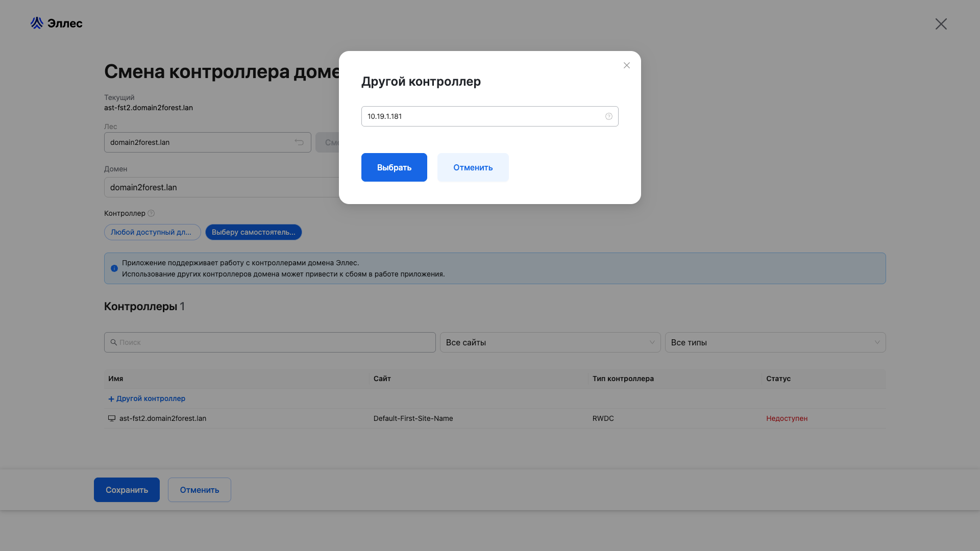Image resolution: width=980 pixels, height=551 pixels.
Task: Click the computer icon beside ast-fst2.domain2forest.lan
Action: (112, 418)
